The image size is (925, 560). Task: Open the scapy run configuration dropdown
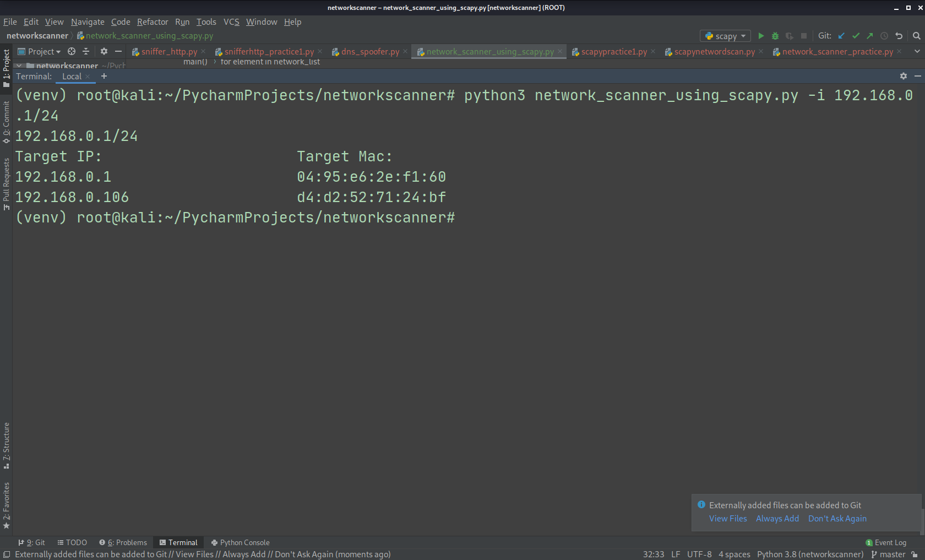(725, 36)
